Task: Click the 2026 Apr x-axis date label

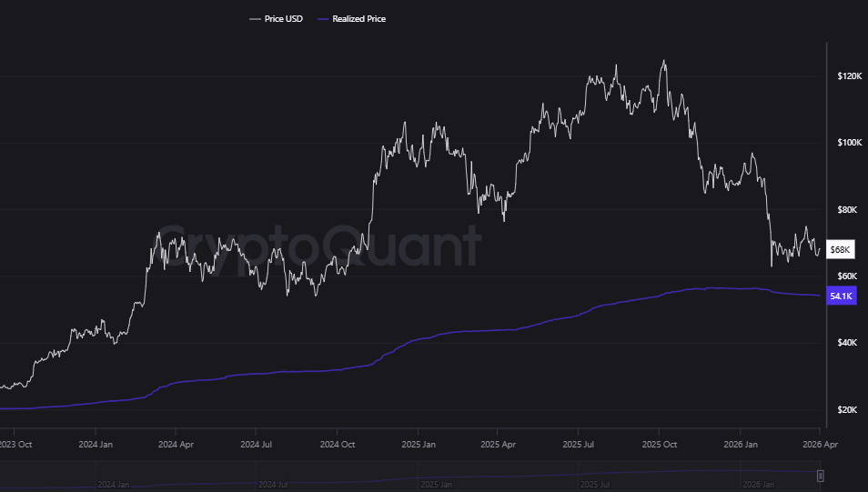Action: (818, 445)
